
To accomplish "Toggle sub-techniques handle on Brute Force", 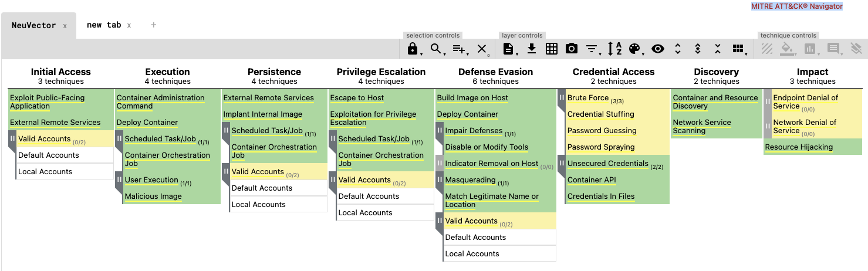I will (x=562, y=99).
